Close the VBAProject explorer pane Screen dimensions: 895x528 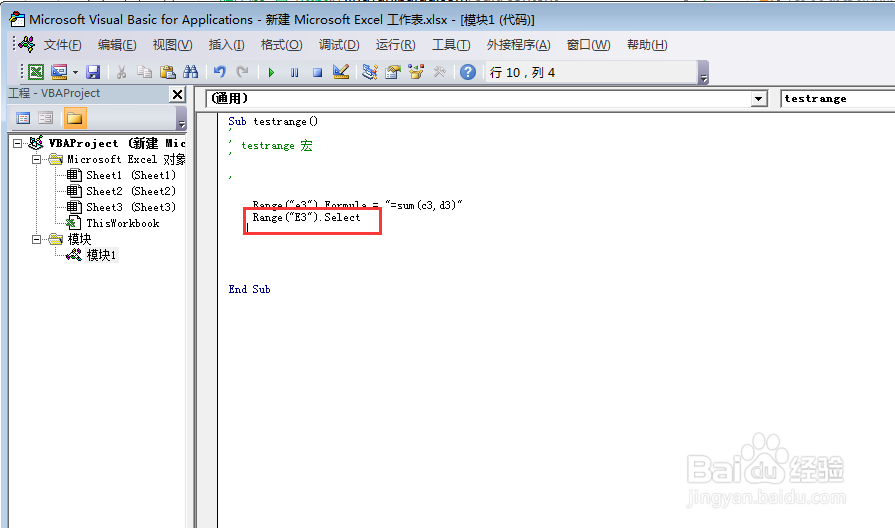(178, 94)
